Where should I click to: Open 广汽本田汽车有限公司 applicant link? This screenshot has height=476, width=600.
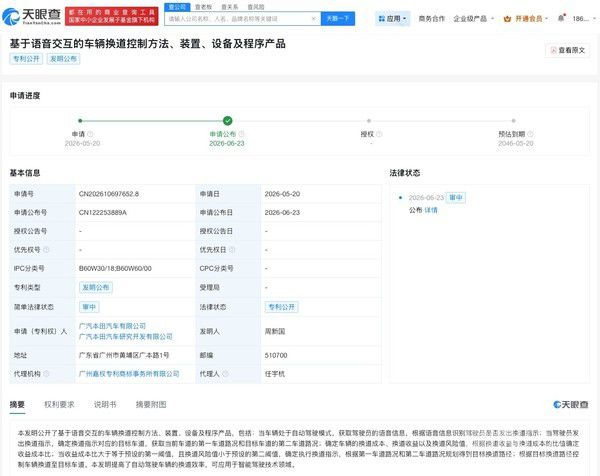pos(112,326)
